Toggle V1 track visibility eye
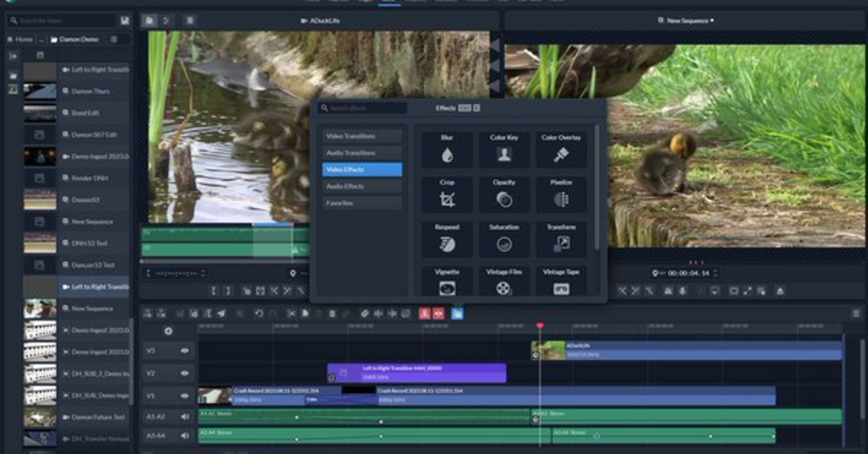This screenshot has height=454, width=868. (x=185, y=396)
